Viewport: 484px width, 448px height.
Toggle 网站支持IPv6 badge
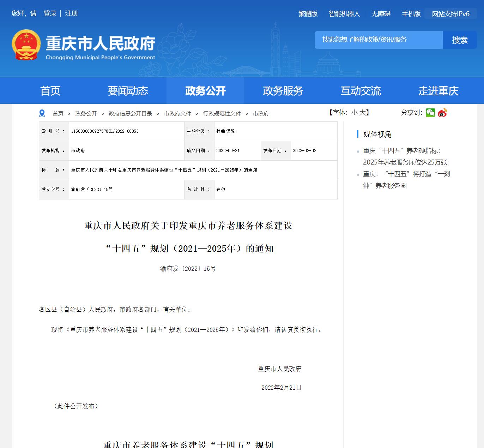[x=450, y=13]
